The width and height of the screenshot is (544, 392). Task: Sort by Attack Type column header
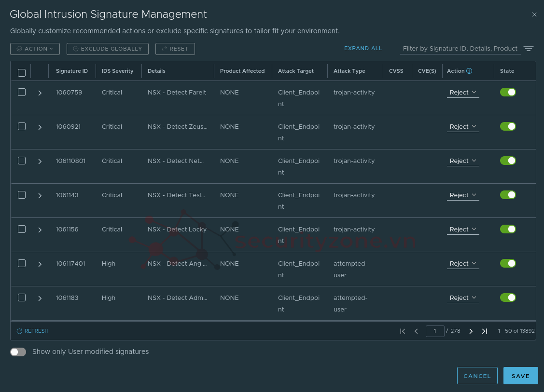[x=349, y=71]
